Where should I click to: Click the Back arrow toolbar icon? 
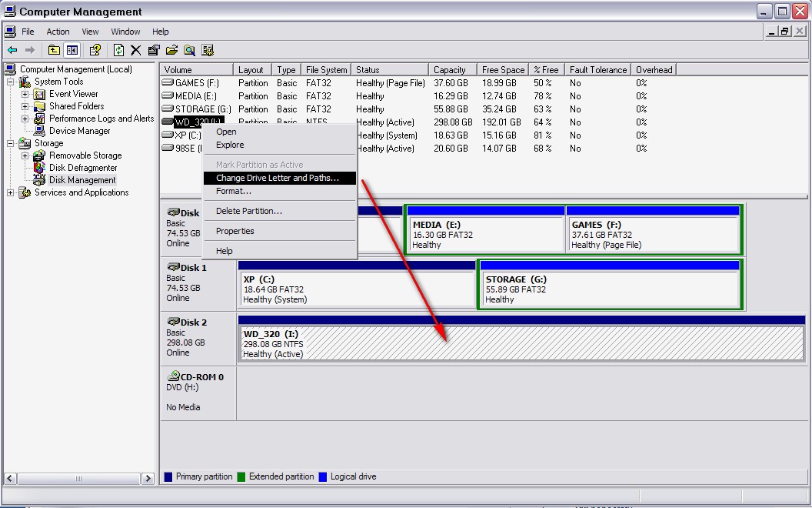(x=12, y=50)
